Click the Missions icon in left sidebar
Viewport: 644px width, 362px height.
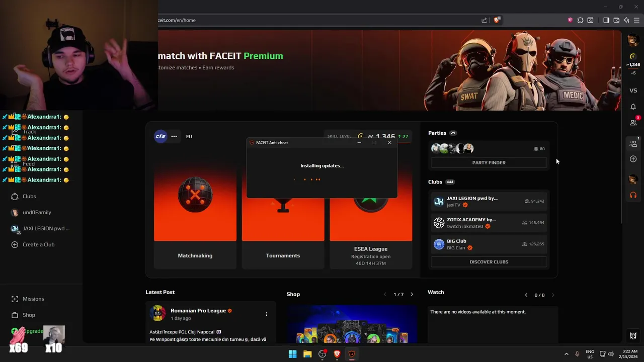(15, 299)
